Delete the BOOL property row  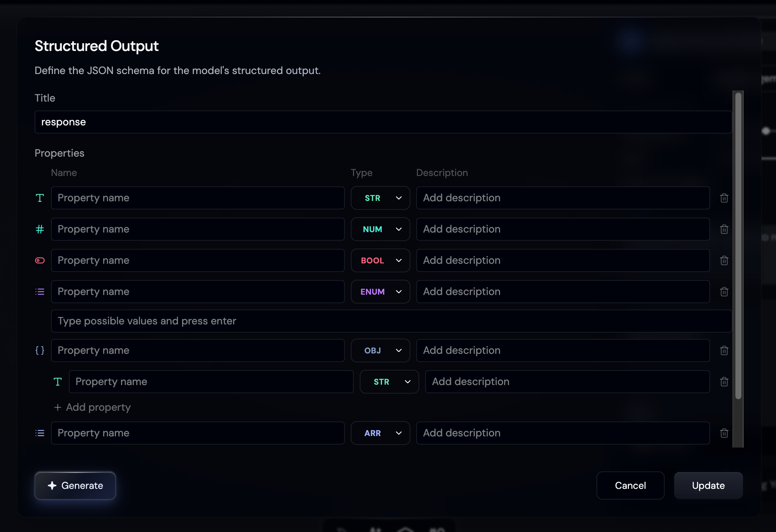pos(724,260)
